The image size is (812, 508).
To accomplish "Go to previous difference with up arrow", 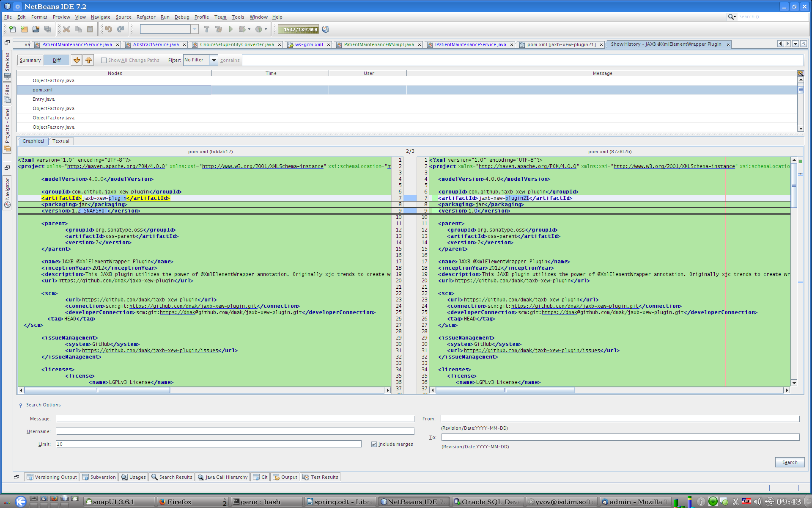I will click(88, 60).
